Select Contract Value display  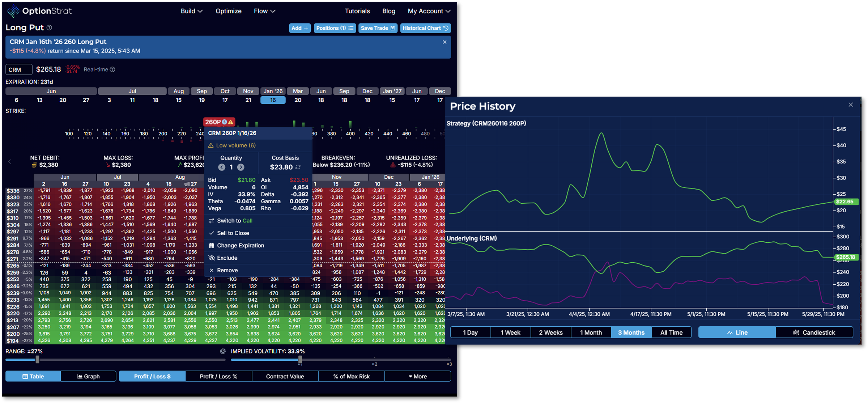[285, 376]
